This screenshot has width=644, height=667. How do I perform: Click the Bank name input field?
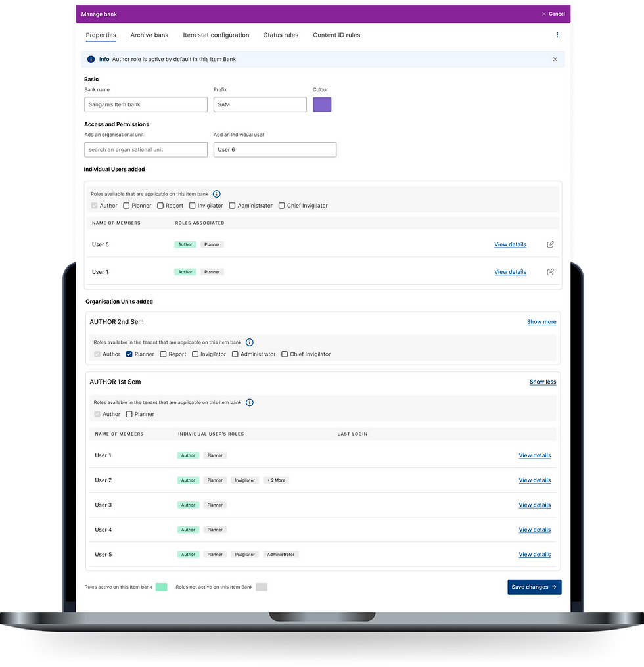146,104
